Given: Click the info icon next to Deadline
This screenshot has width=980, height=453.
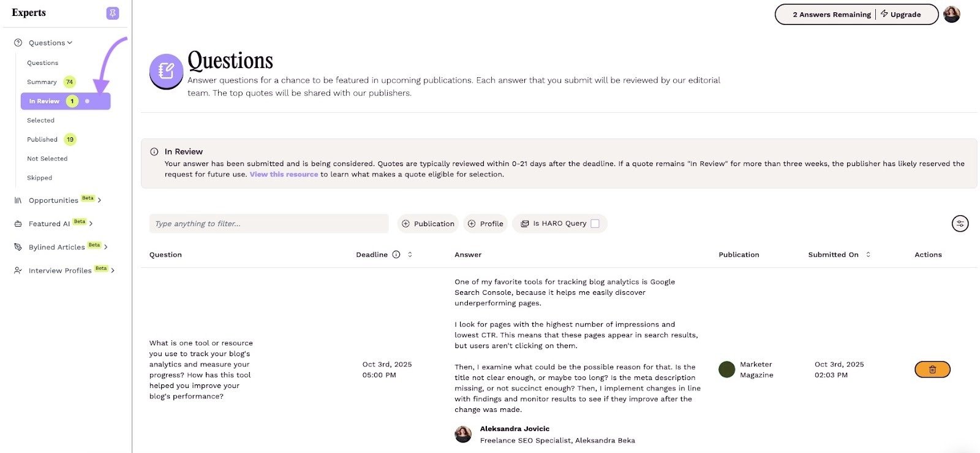Looking at the screenshot, I should tap(396, 254).
